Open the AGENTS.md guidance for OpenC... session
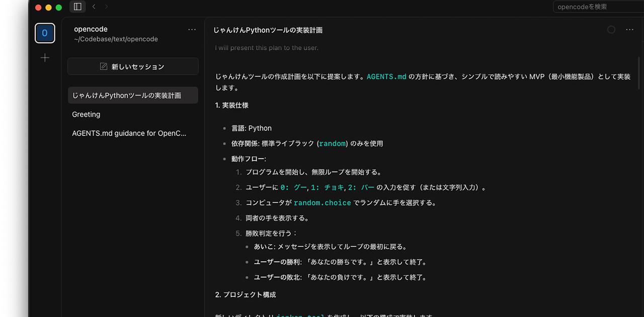This screenshot has width=644, height=317. pyautogui.click(x=133, y=133)
